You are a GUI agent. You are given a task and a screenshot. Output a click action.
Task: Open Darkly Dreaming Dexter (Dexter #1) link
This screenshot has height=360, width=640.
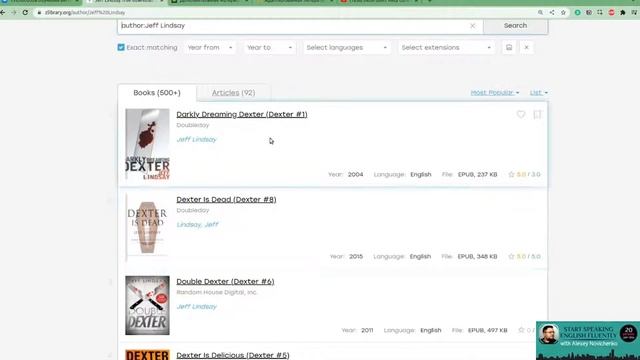242,114
